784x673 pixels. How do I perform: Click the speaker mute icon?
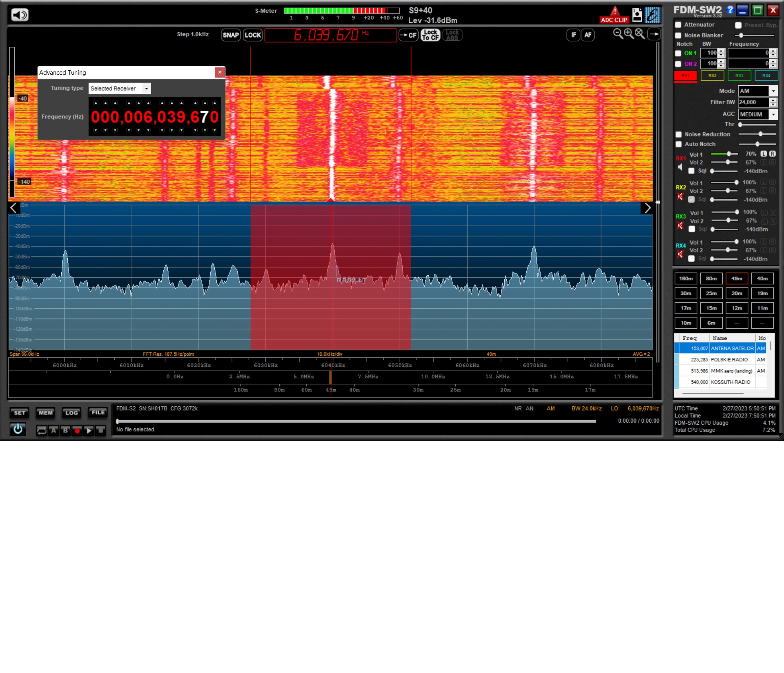click(x=20, y=15)
